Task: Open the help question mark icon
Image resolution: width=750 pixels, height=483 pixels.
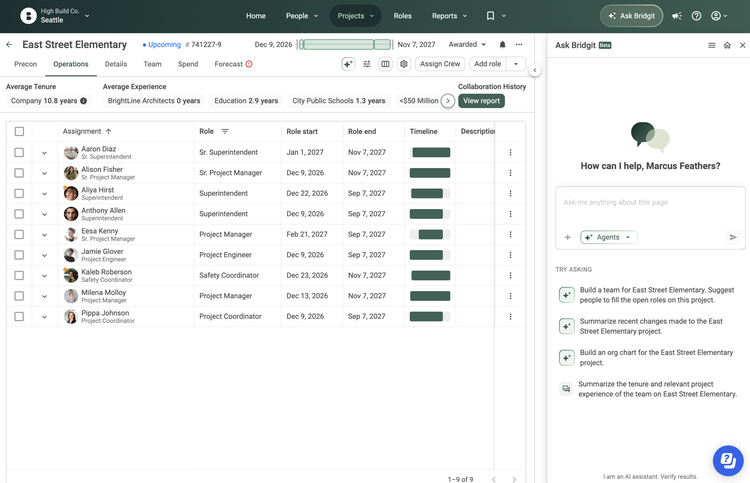Action: tap(696, 16)
